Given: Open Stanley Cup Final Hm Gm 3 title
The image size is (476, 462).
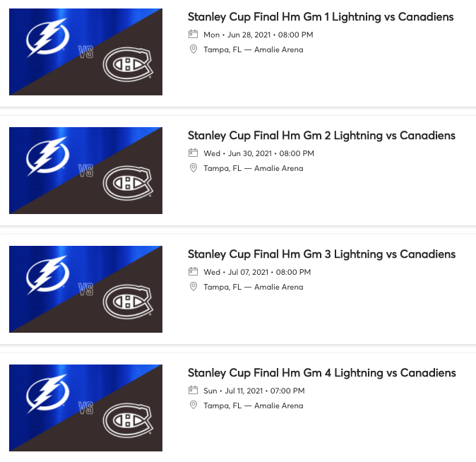Looking at the screenshot, I should tap(321, 254).
